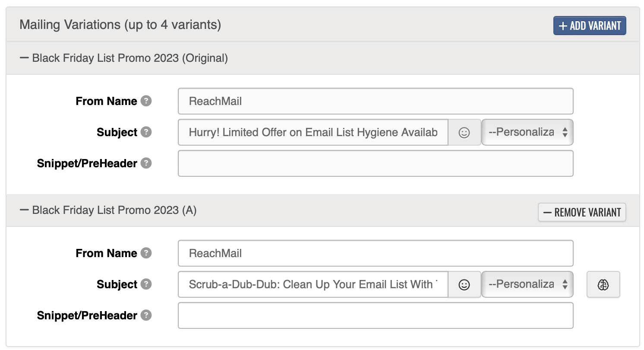The height and width of the screenshot is (350, 644).
Task: Open Personalization dropdown for Original subject
Action: pos(527,132)
